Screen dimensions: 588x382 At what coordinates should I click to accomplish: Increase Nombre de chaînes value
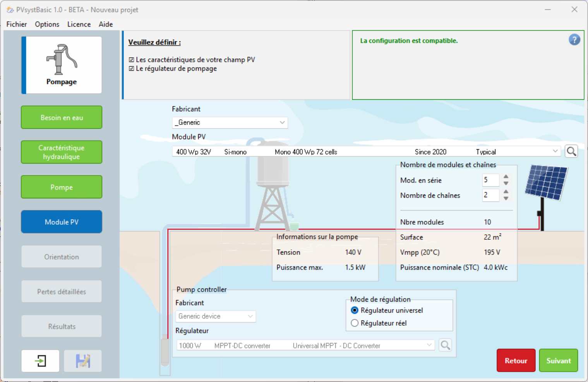[x=506, y=192]
